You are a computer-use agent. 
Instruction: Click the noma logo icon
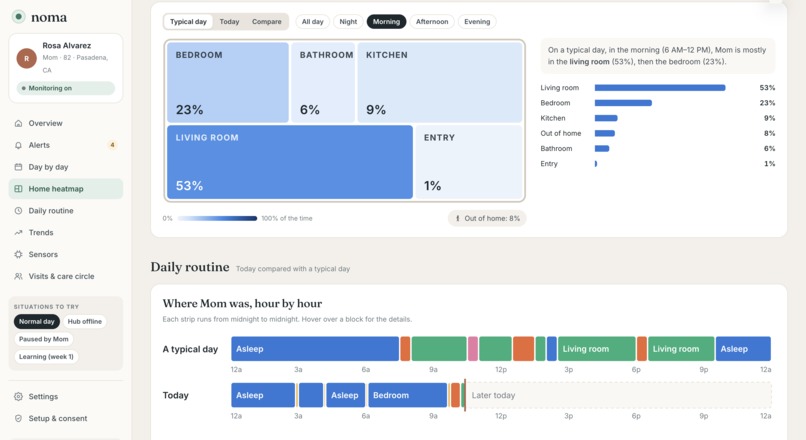[19, 17]
